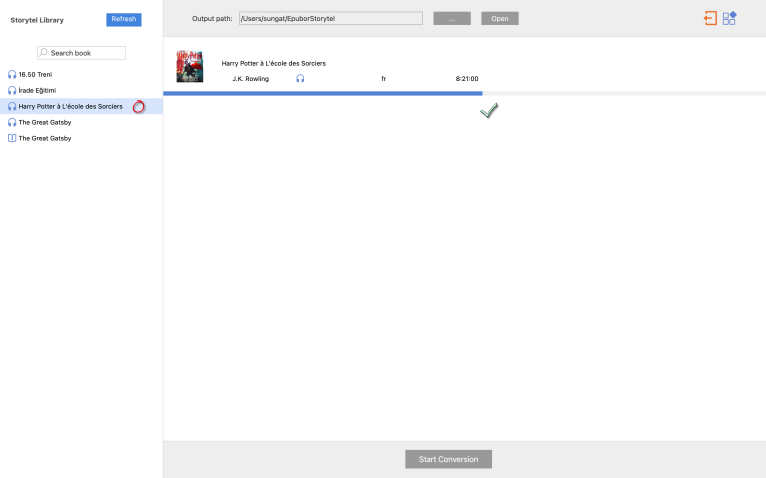The height and width of the screenshot is (478, 766).
Task: Open the output folder with Open button
Action: coord(500,19)
